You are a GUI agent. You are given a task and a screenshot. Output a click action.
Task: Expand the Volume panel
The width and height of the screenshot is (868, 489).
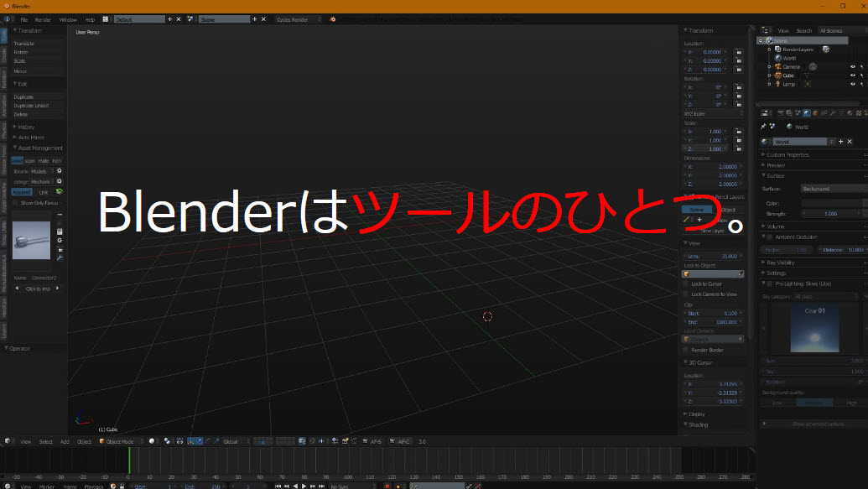[x=774, y=226]
